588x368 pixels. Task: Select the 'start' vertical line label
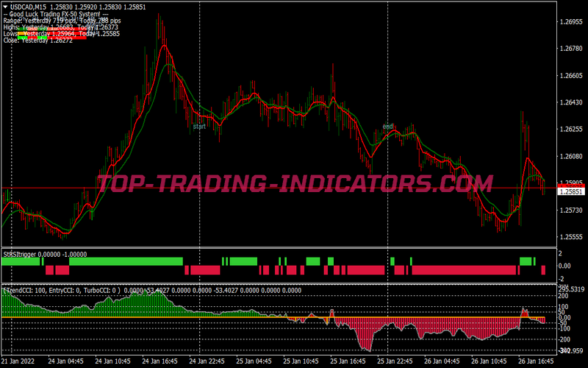point(199,127)
